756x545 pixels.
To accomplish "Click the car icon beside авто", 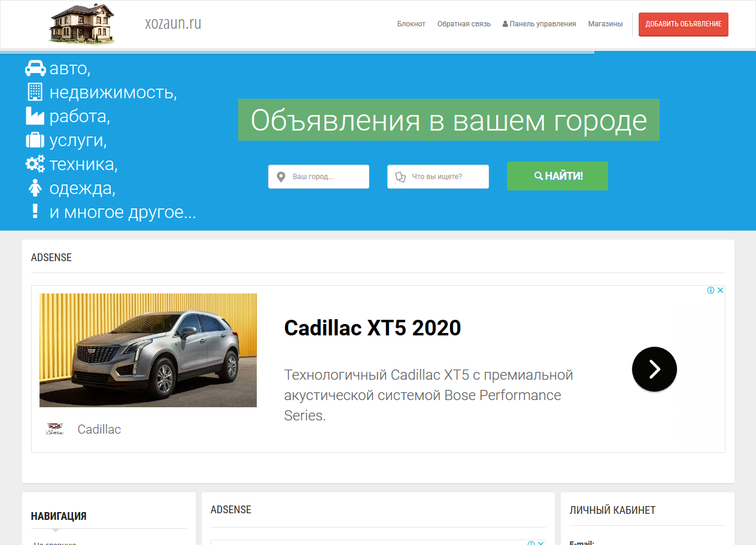I will [35, 68].
